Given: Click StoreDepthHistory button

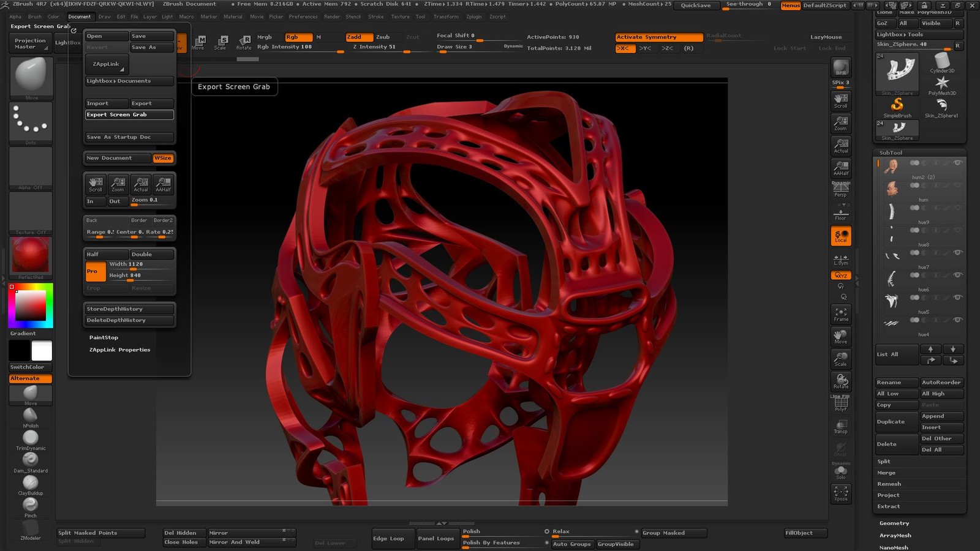Looking at the screenshot, I should (x=129, y=309).
